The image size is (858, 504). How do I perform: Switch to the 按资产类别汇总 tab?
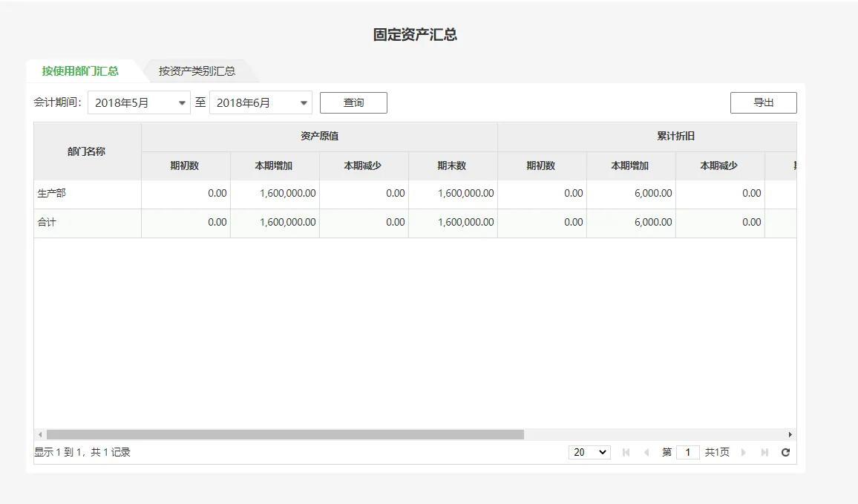(197, 71)
